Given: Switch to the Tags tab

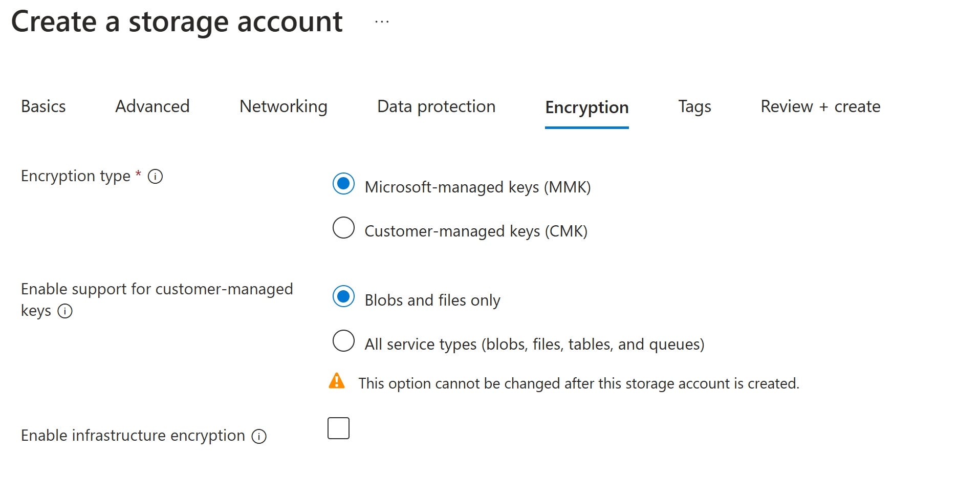Looking at the screenshot, I should tap(695, 106).
